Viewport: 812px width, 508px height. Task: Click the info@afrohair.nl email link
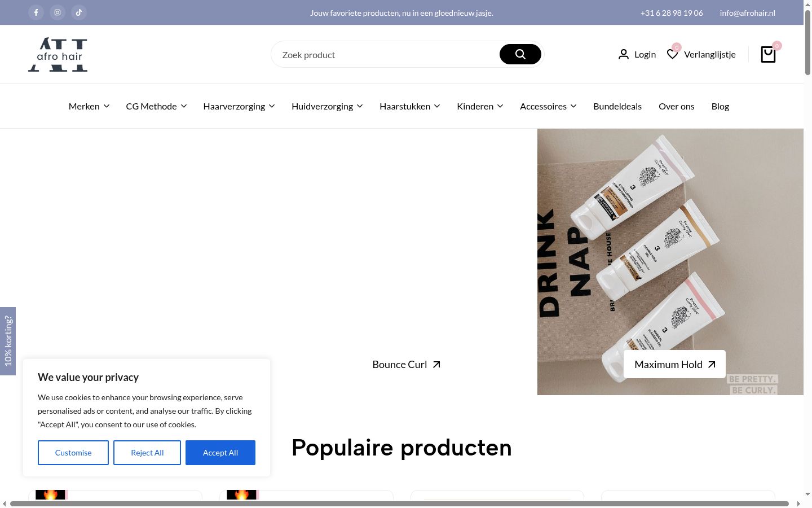click(747, 12)
